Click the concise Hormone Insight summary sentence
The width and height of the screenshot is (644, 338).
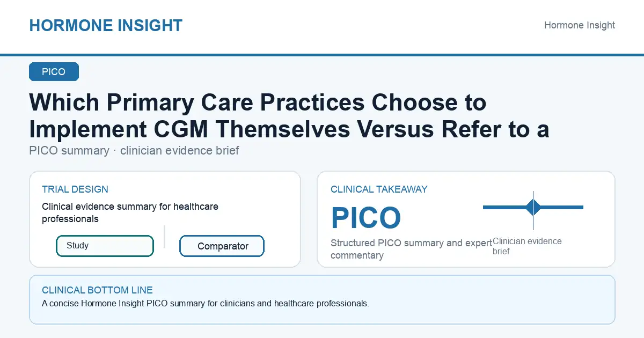206,304
